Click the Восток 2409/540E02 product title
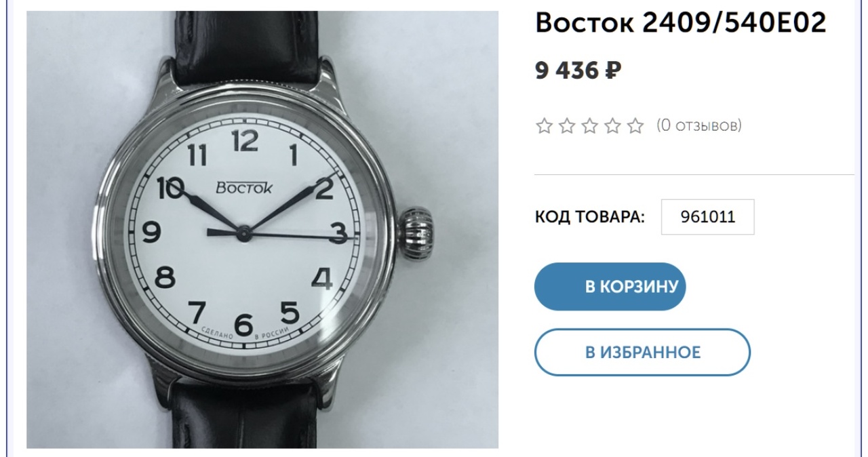This screenshot has width=868, height=457. tap(681, 22)
